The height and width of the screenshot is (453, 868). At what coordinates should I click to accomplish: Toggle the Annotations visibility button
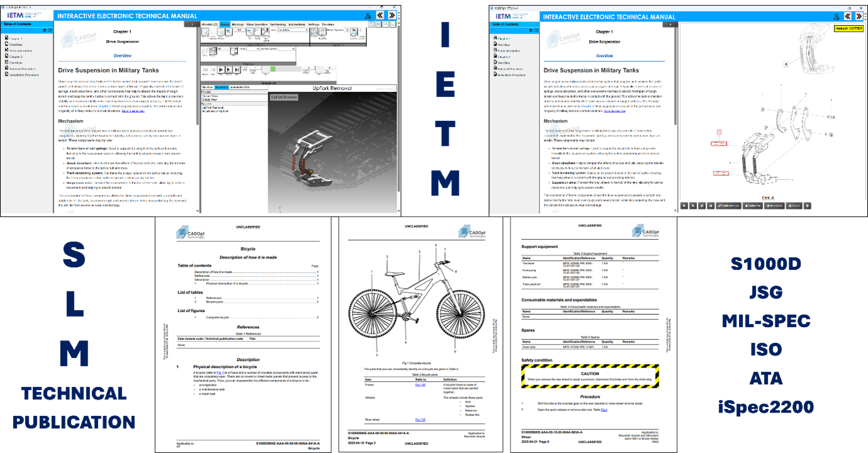774,206
